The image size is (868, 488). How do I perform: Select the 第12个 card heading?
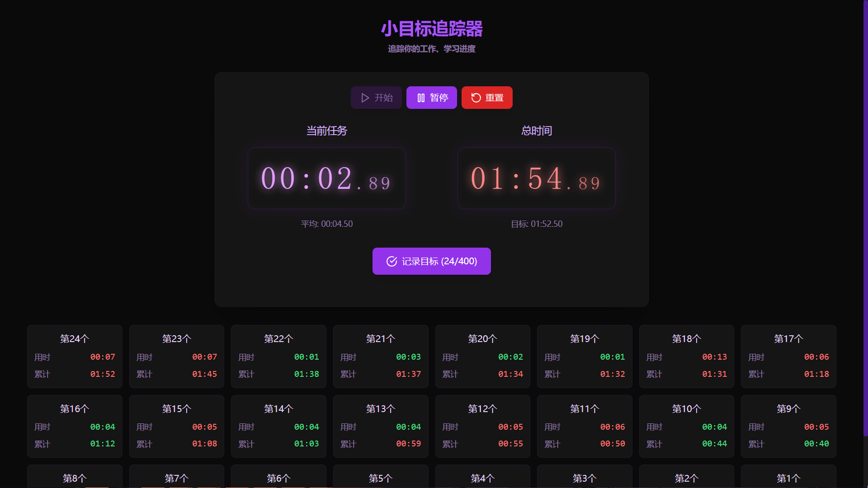tap(482, 409)
